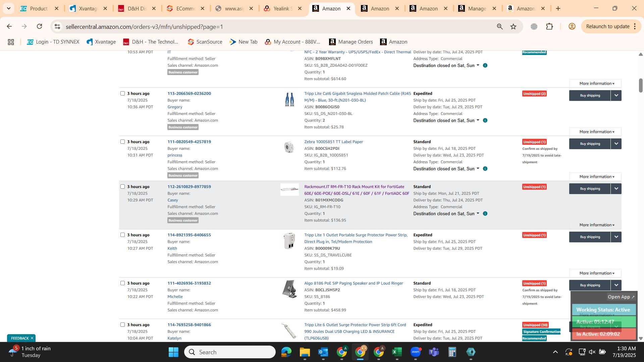This screenshot has height=362, width=644.
Task: Open Outlook from taskbar
Action: tap(323, 352)
